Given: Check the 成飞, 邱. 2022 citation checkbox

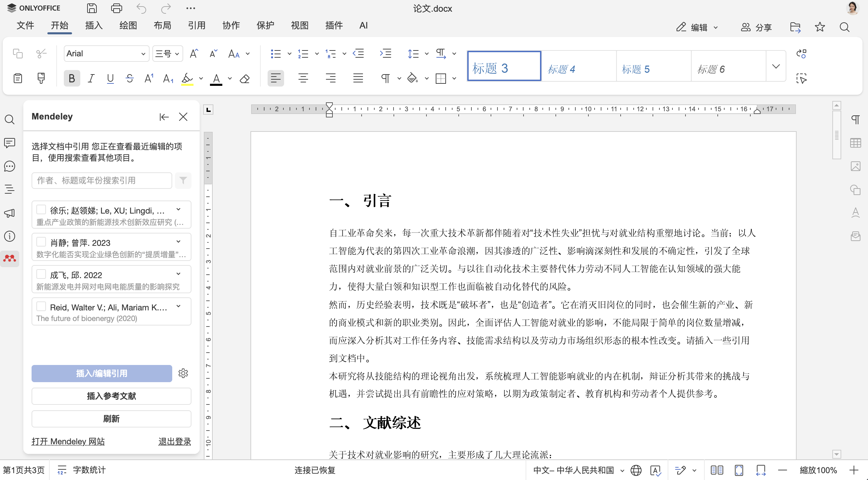Looking at the screenshot, I should pos(41,274).
